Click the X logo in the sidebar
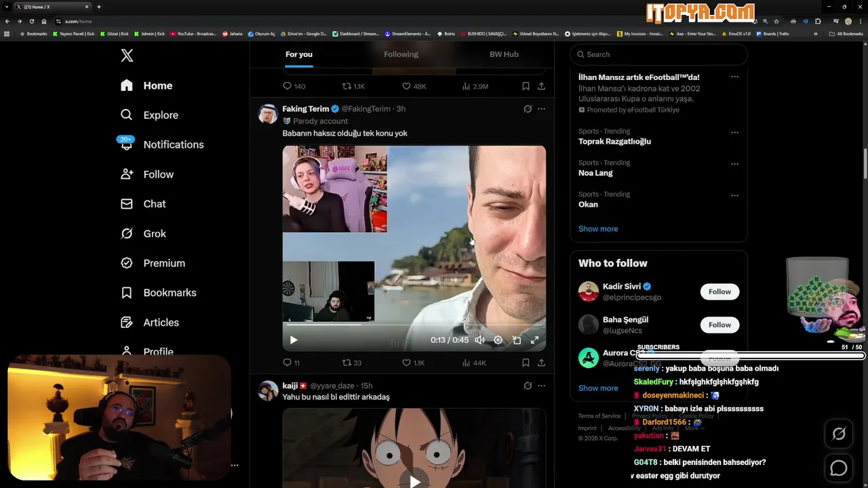The image size is (868, 488). click(127, 56)
